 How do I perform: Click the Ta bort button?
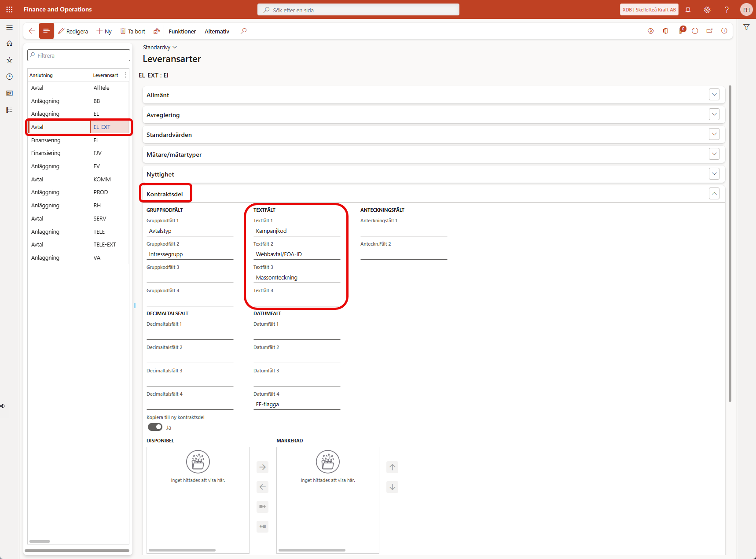pyautogui.click(x=133, y=31)
